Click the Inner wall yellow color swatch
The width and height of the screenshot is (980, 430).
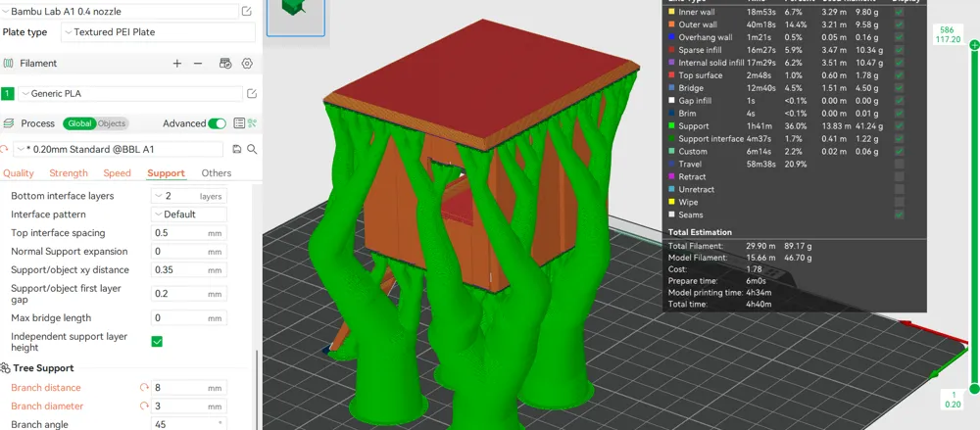[671, 12]
